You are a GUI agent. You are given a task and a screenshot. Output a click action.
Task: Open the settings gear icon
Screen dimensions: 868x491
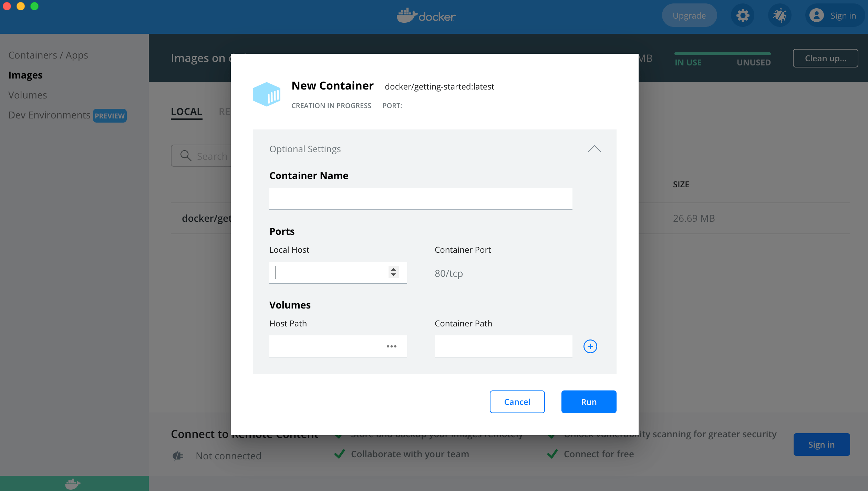[743, 16]
